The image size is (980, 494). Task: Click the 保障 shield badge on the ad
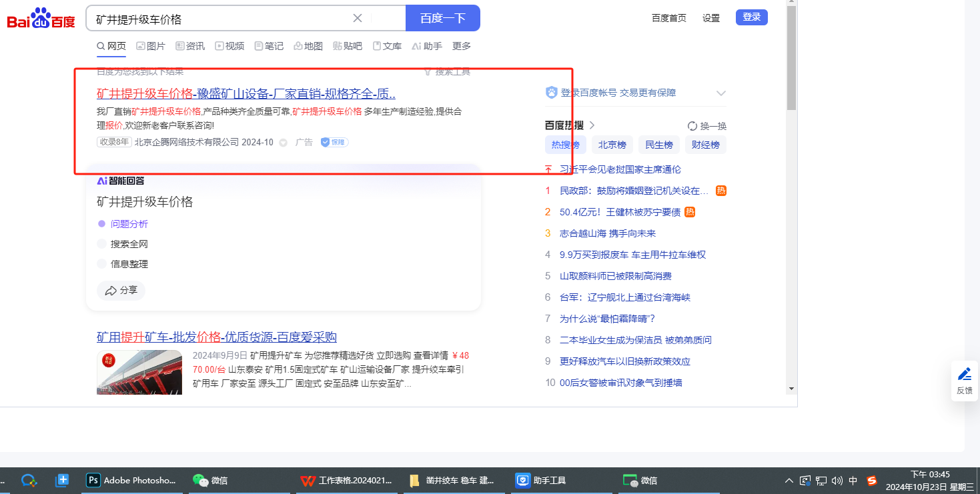334,142
